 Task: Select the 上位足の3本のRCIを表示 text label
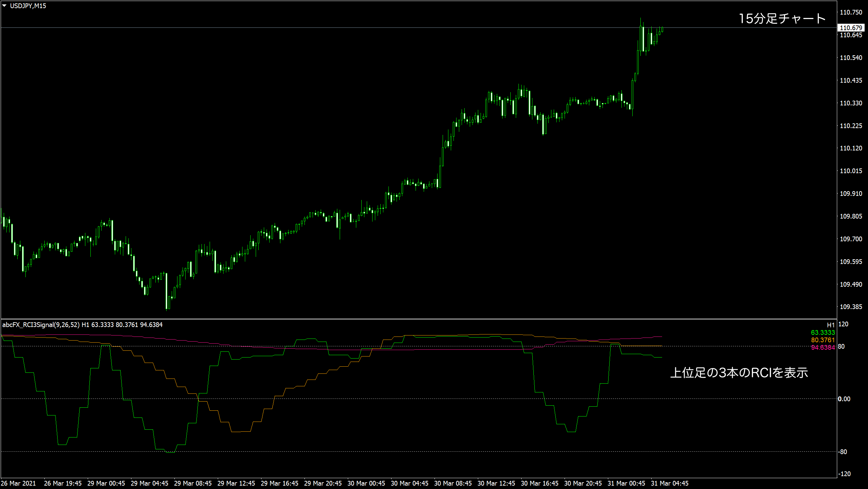click(739, 373)
